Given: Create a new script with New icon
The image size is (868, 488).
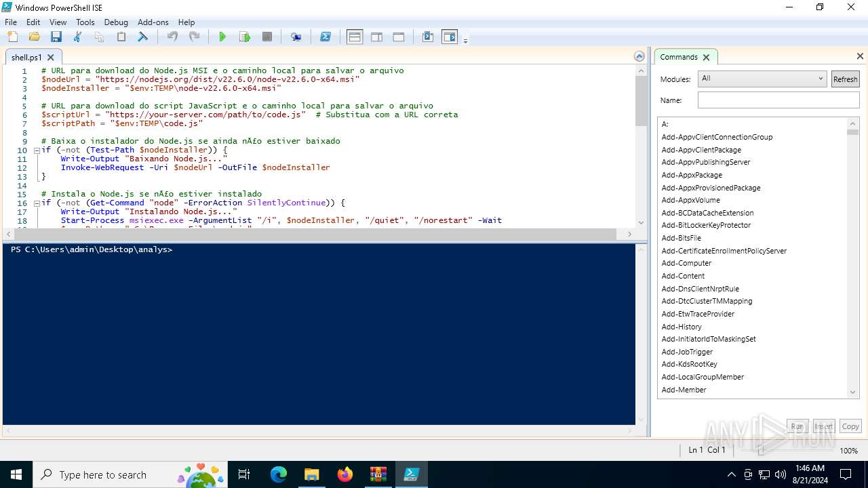Looking at the screenshot, I should [x=12, y=37].
